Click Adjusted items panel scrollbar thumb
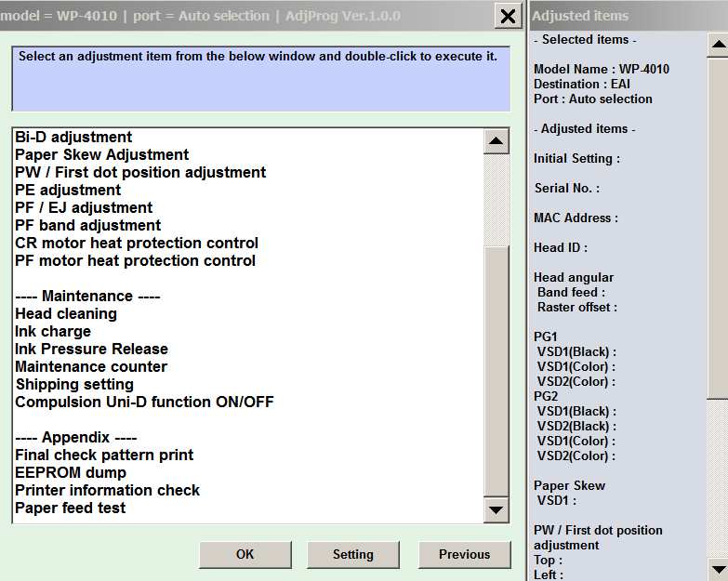 pos(718,228)
